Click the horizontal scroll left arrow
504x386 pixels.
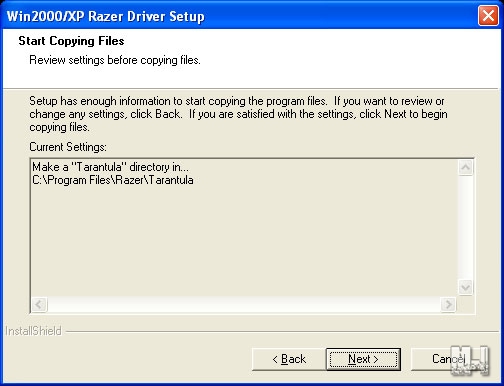coord(39,304)
